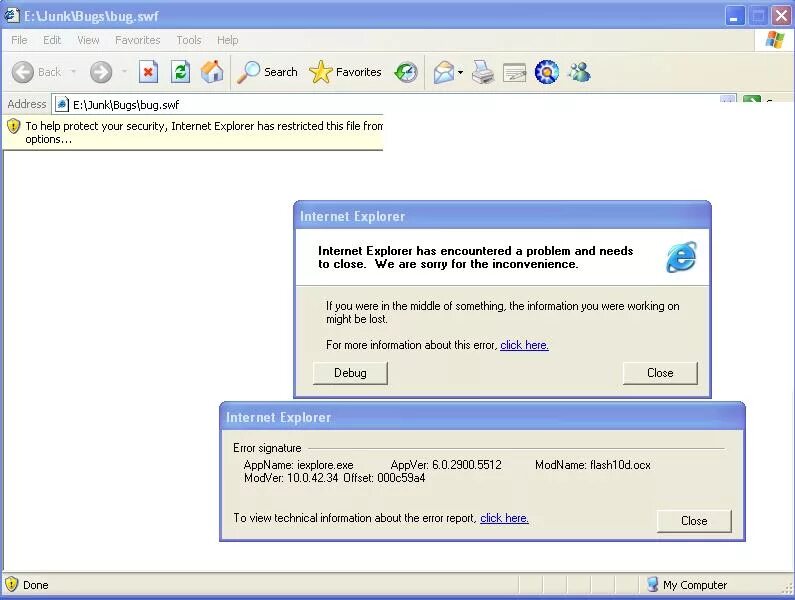
Task: Click the 'Done' status text
Action: tap(35, 585)
